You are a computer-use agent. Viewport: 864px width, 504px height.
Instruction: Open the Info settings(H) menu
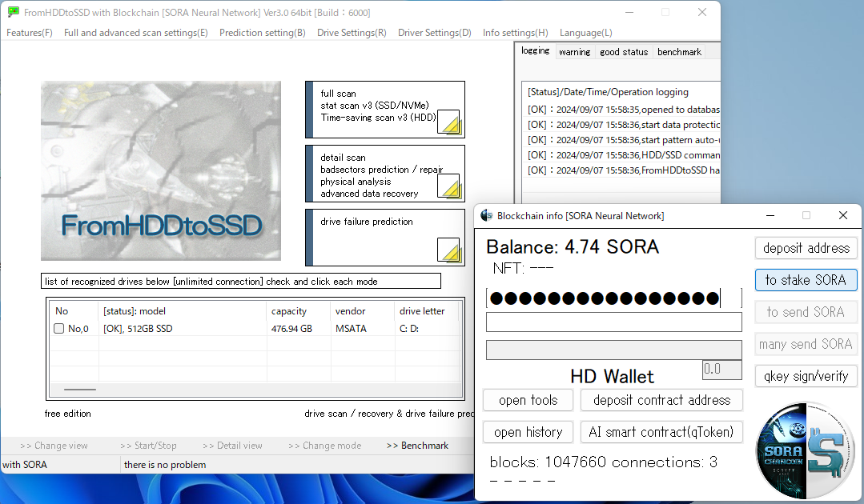pyautogui.click(x=515, y=33)
